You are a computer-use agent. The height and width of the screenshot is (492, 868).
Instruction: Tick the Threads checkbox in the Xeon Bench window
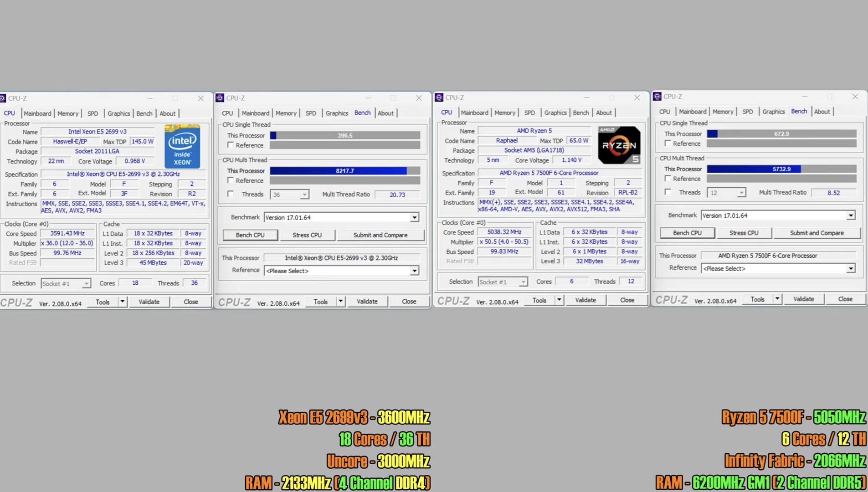(231, 194)
